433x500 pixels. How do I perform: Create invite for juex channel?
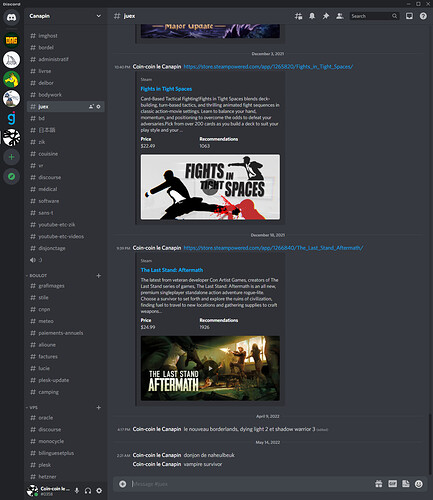click(x=91, y=107)
